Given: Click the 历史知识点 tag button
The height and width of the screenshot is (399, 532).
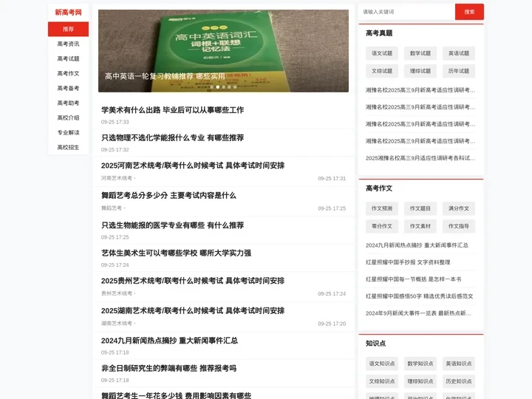Looking at the screenshot, I should coord(459,381).
